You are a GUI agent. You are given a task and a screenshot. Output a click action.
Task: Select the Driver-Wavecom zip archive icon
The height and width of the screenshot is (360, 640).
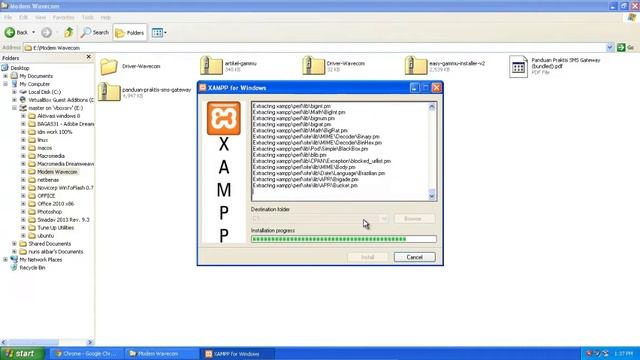point(313,66)
